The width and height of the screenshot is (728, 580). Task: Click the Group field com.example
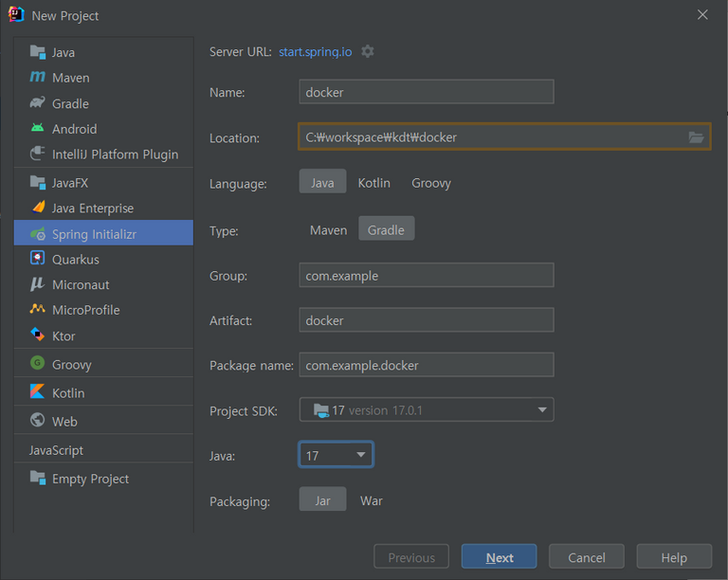click(x=427, y=275)
